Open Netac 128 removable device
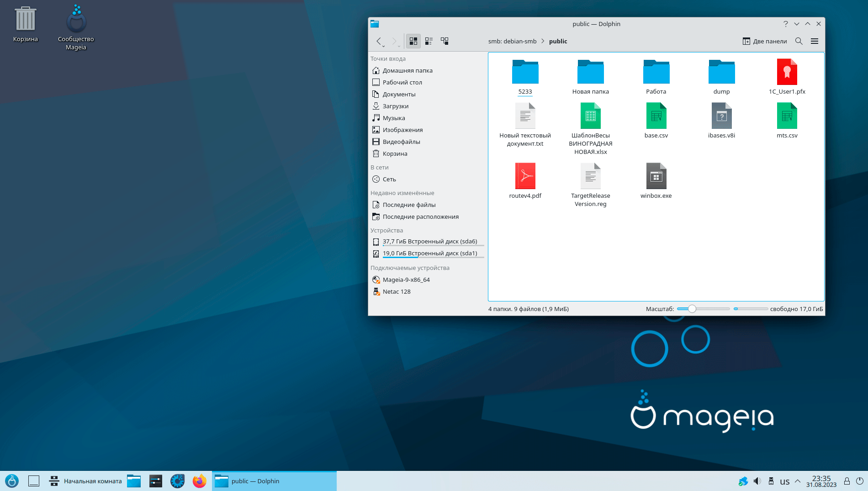868x491 pixels. [396, 291]
